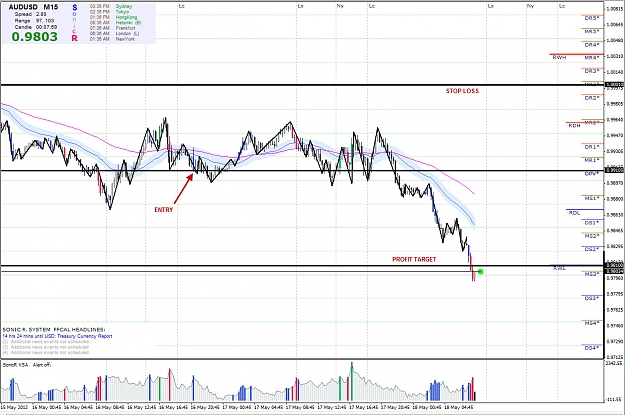This screenshot has height=415, width=625.
Task: Click the MS2* pivot level label
Action: (x=592, y=236)
